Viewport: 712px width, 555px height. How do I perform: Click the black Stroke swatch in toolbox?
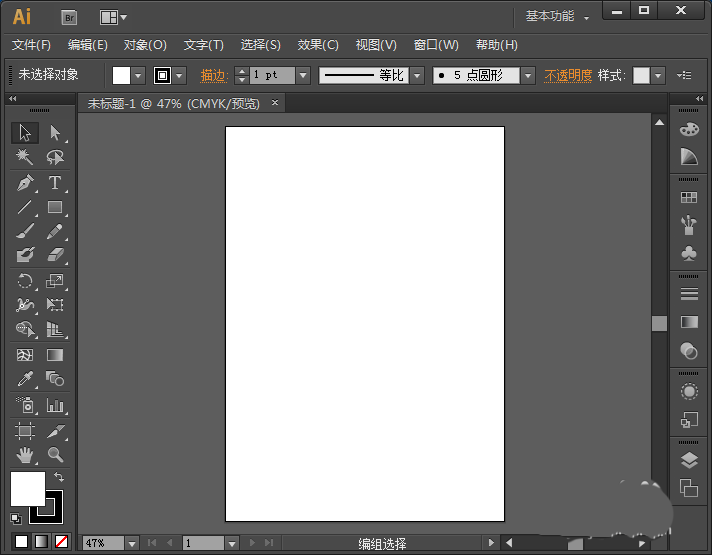pos(54,514)
